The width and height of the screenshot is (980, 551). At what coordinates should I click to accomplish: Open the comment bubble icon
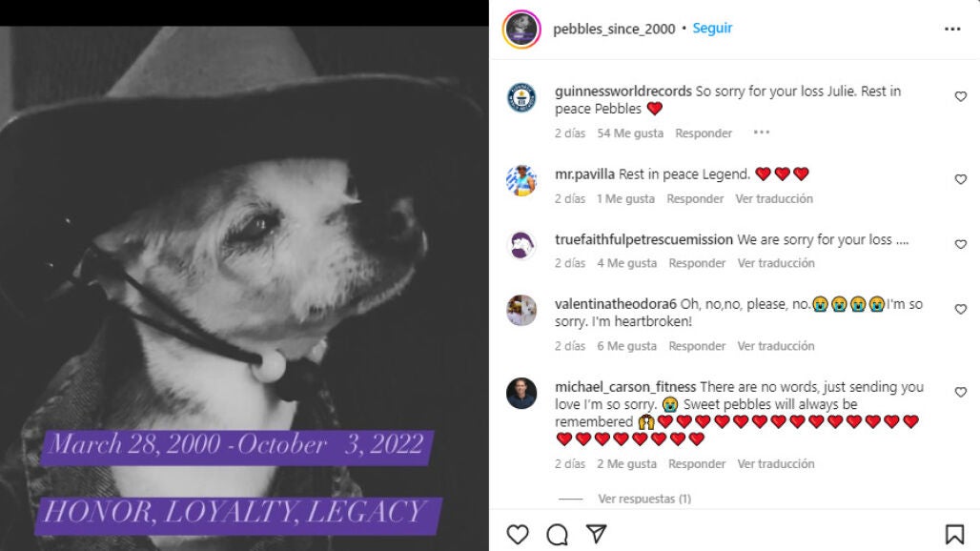(557, 535)
